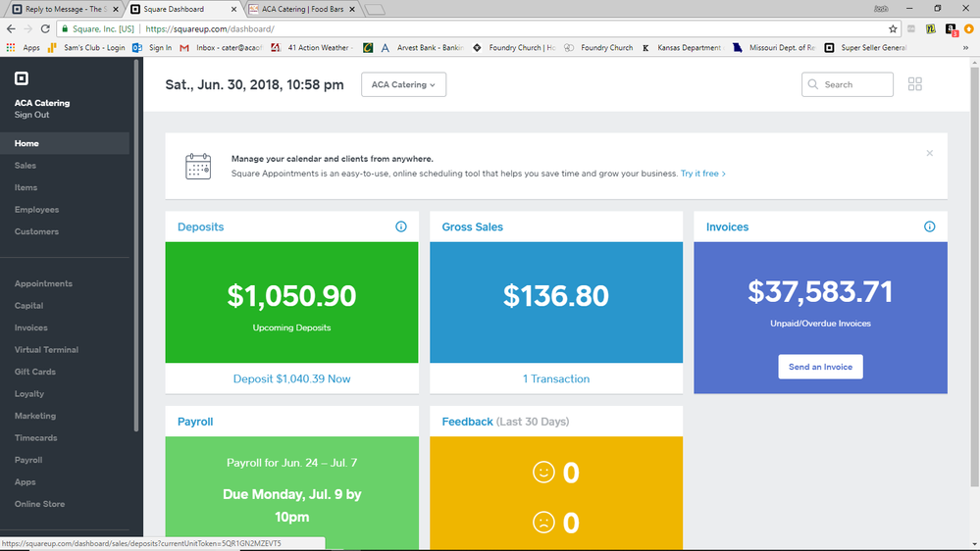
Task: Open 41 Action Weather bookmark
Action: pos(312,47)
